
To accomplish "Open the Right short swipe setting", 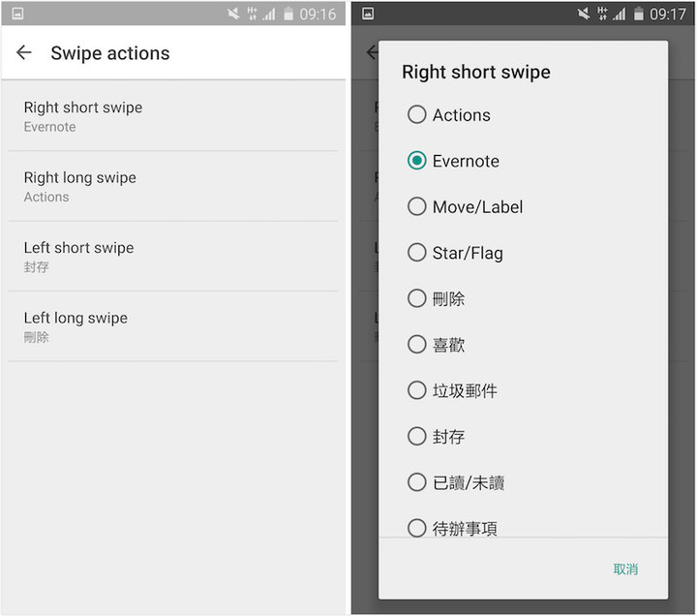I will pos(174,116).
